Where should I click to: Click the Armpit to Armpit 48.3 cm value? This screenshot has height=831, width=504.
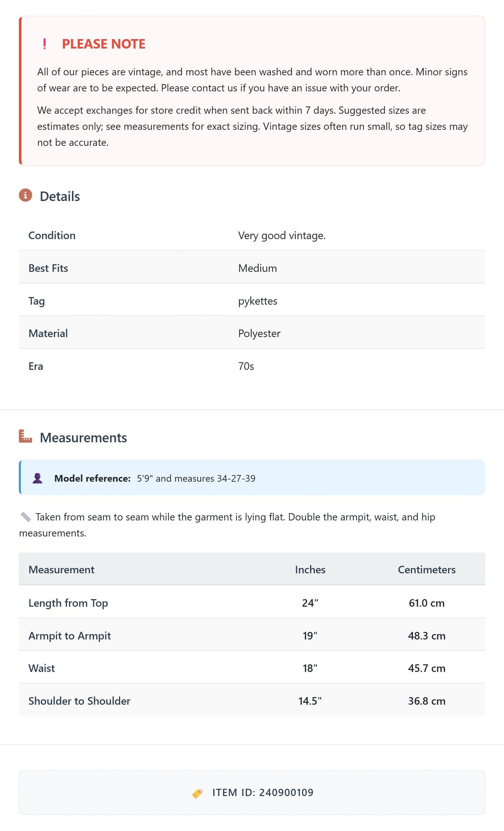click(x=427, y=636)
